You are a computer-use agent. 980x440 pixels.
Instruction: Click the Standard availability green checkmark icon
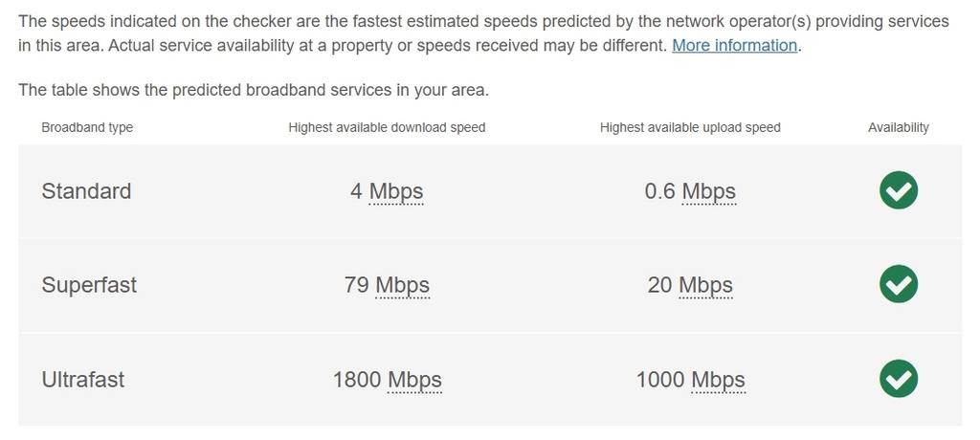898,190
